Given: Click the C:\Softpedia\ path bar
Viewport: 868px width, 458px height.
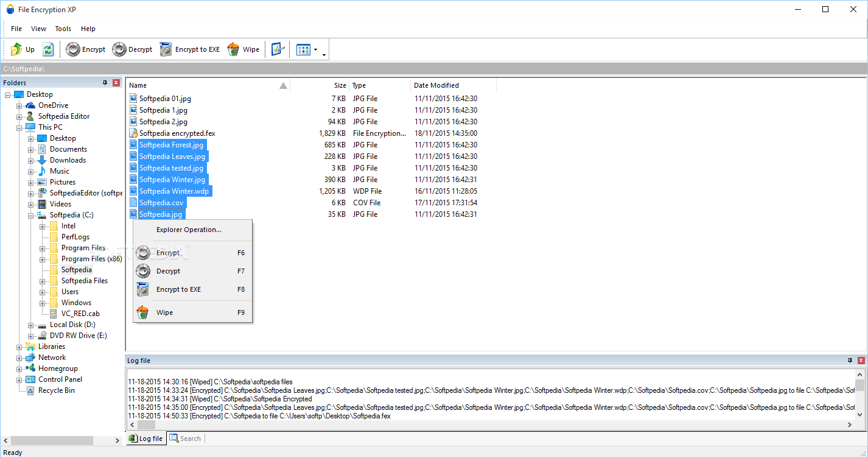Looking at the screenshot, I should [x=433, y=69].
